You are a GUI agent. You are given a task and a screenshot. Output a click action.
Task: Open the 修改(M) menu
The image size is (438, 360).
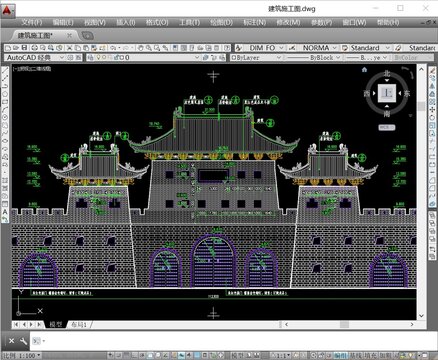click(288, 23)
